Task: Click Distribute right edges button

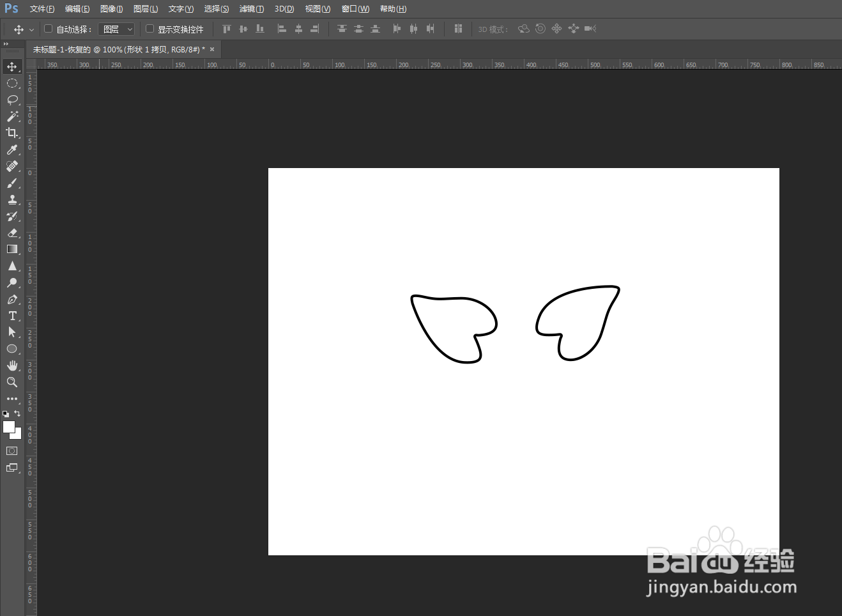Action: pos(430,29)
